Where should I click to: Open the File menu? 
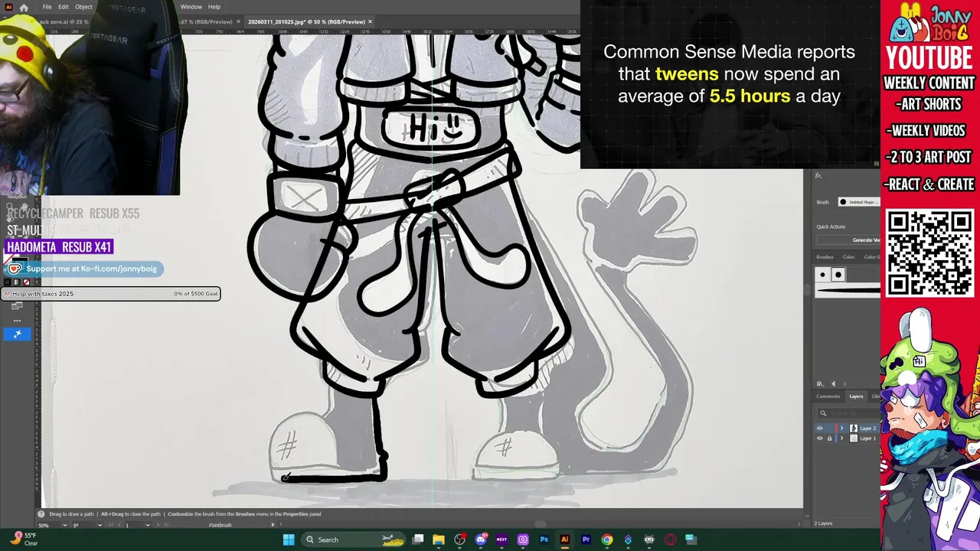47,7
